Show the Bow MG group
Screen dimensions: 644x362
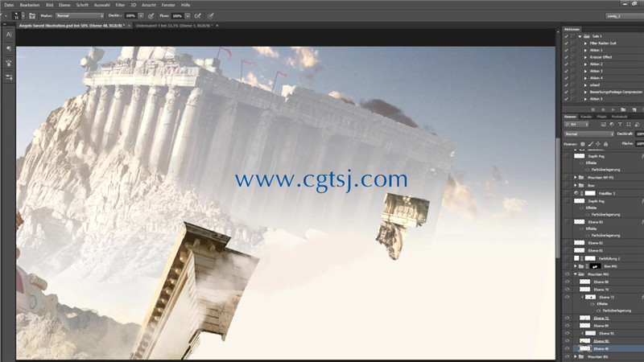(568, 266)
